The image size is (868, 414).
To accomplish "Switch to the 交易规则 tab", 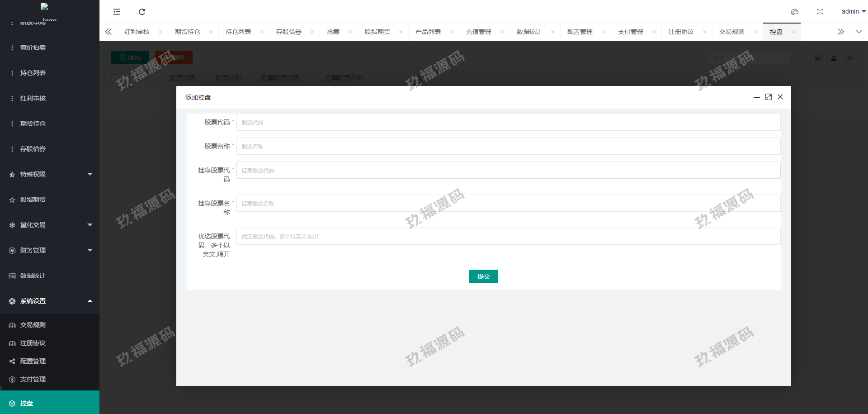I will click(x=731, y=32).
